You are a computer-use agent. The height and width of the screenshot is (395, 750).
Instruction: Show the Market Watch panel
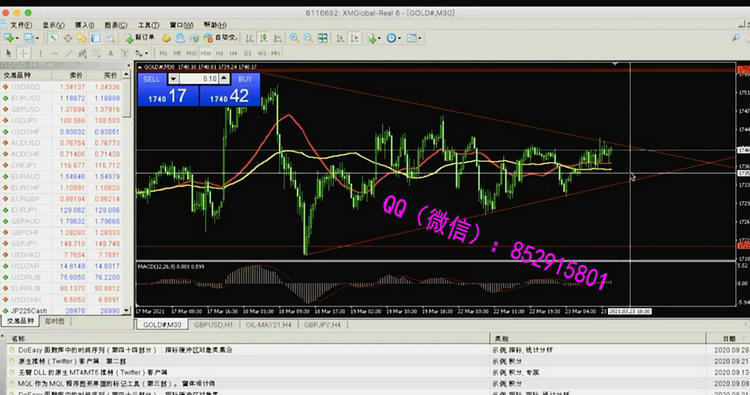[x=53, y=38]
